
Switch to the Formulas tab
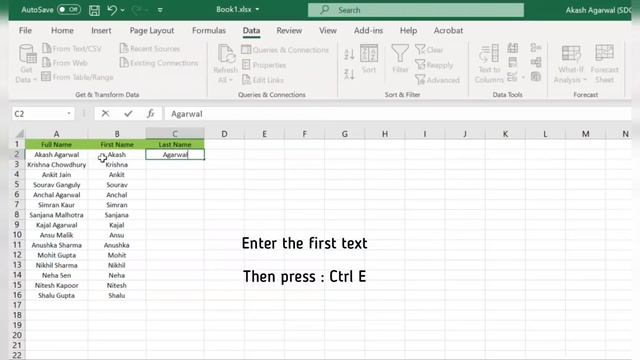[x=209, y=31]
